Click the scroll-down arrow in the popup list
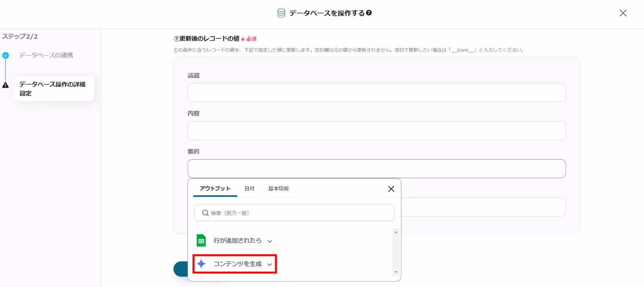This screenshot has width=644, height=287. (396, 272)
